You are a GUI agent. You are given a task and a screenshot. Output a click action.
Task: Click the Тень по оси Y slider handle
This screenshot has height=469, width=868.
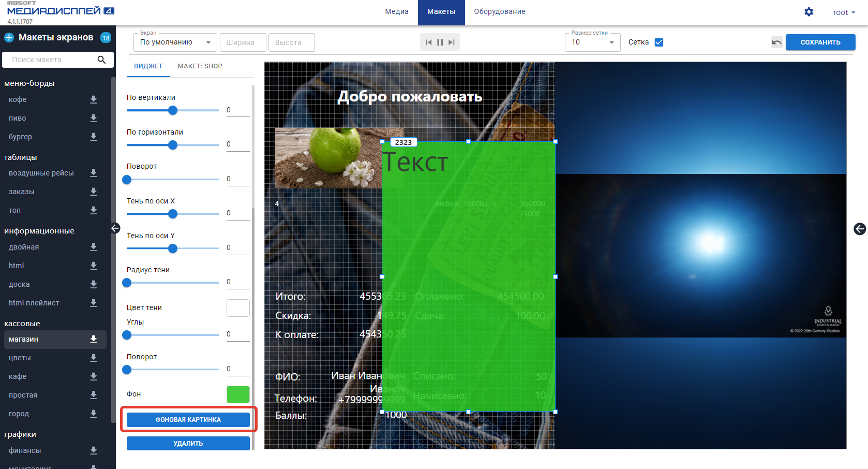tap(173, 248)
